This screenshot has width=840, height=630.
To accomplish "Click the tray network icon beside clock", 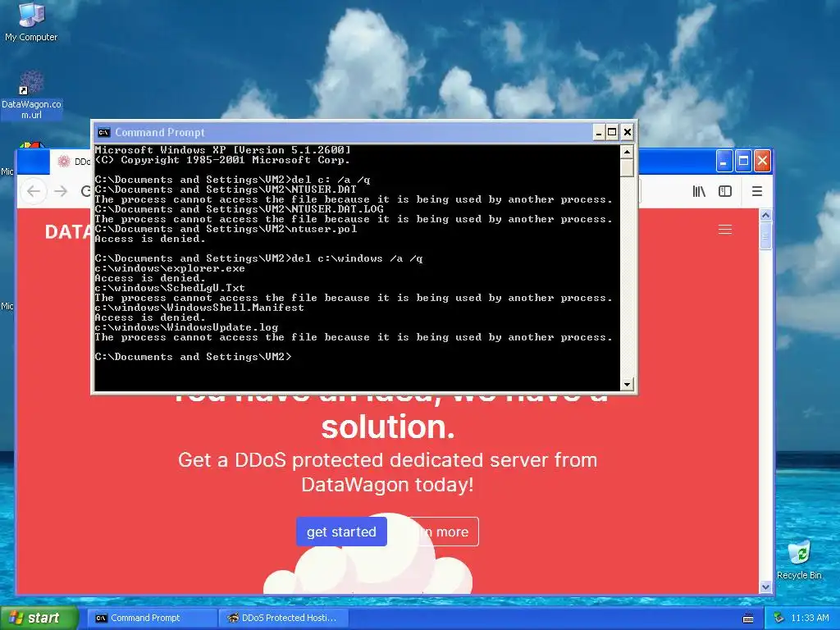I will pyautogui.click(x=778, y=619).
